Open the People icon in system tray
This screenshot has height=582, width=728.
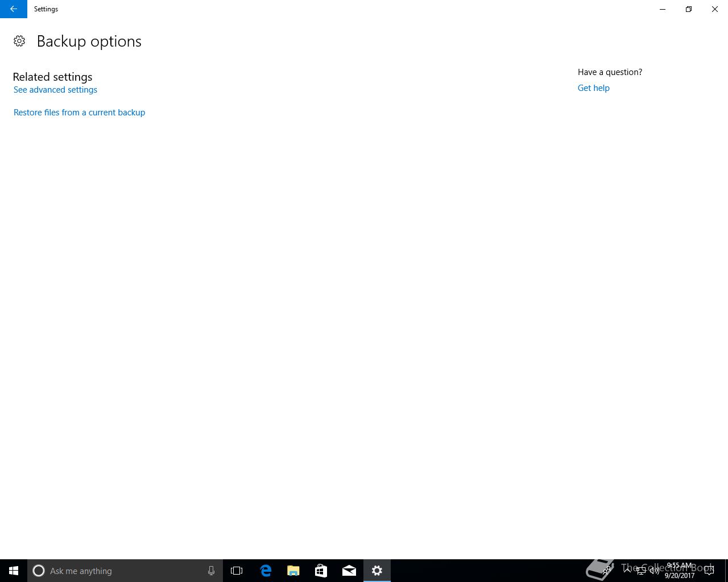(607, 571)
